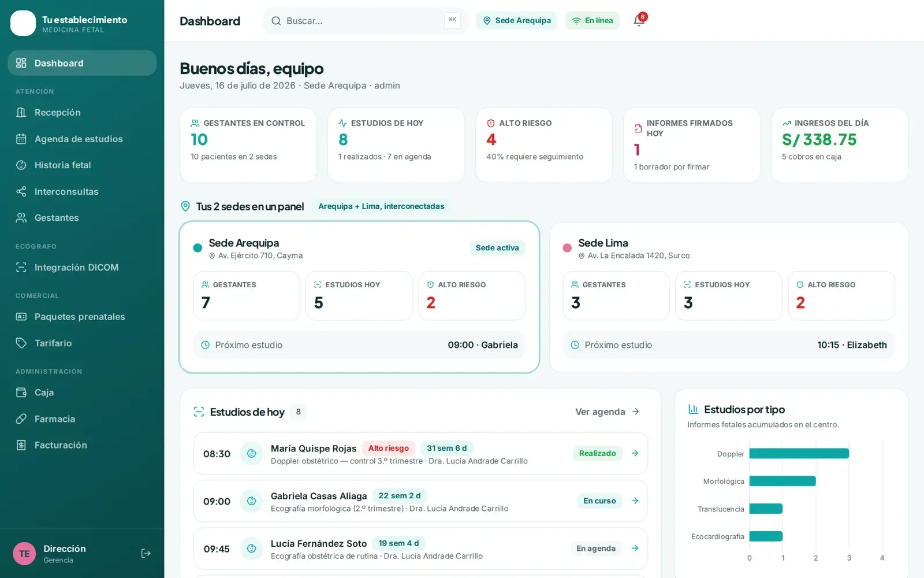Go to Agenda de estudios
This screenshot has width=924, height=578.
click(82, 139)
